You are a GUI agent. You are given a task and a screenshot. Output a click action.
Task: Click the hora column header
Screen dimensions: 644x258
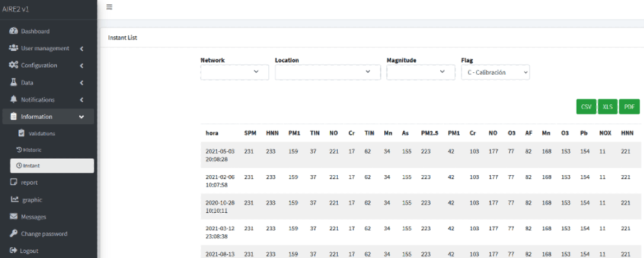coord(212,132)
